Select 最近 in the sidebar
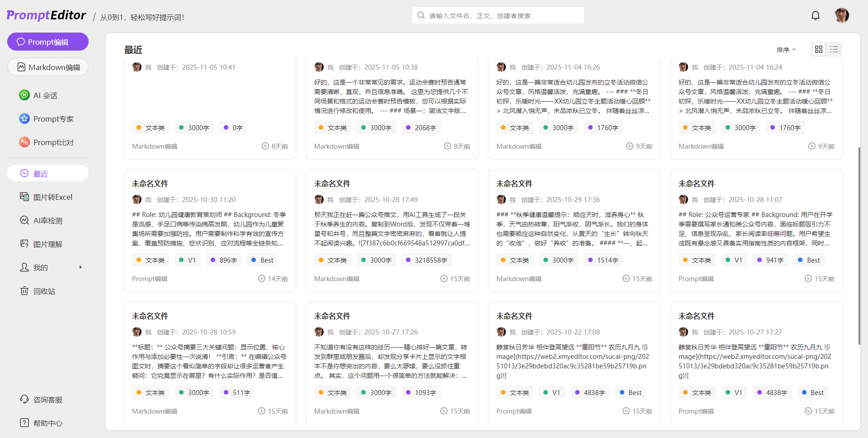 pos(47,174)
